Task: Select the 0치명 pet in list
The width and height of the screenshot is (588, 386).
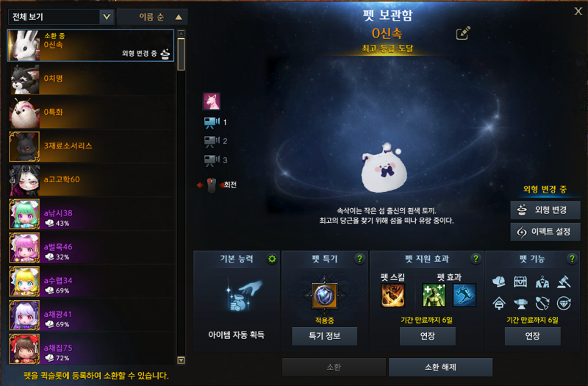Action: coord(90,79)
